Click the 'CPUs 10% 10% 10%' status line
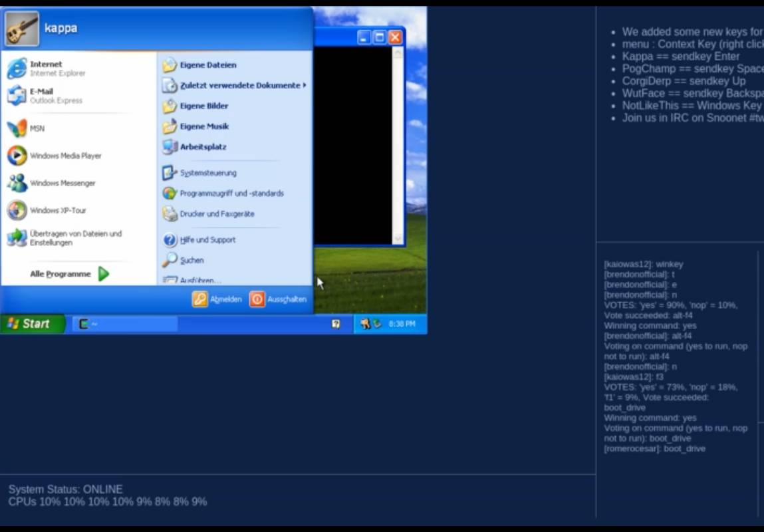764x532 pixels. (108, 501)
